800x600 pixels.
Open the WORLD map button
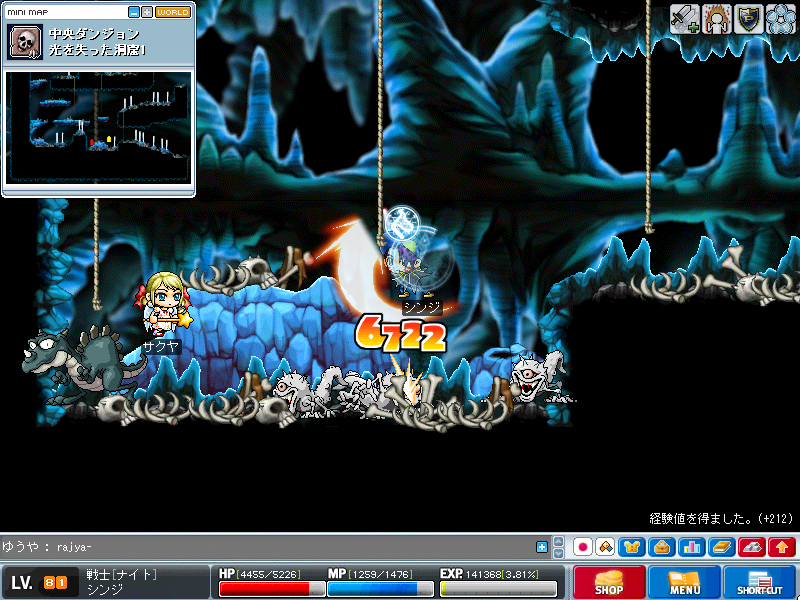click(x=173, y=12)
